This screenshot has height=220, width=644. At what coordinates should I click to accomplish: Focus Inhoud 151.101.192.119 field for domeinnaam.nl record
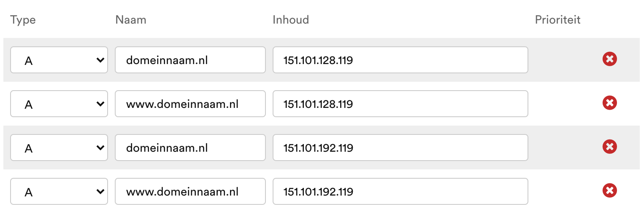(x=400, y=148)
